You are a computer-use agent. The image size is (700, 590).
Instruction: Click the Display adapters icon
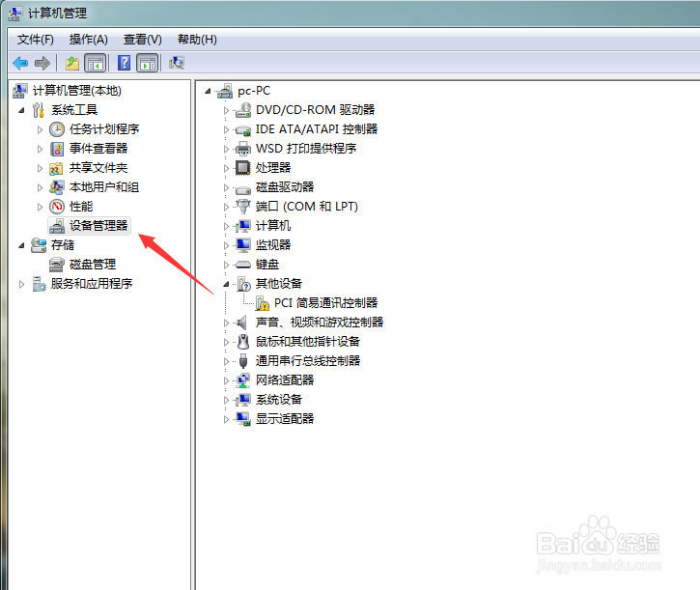(243, 419)
